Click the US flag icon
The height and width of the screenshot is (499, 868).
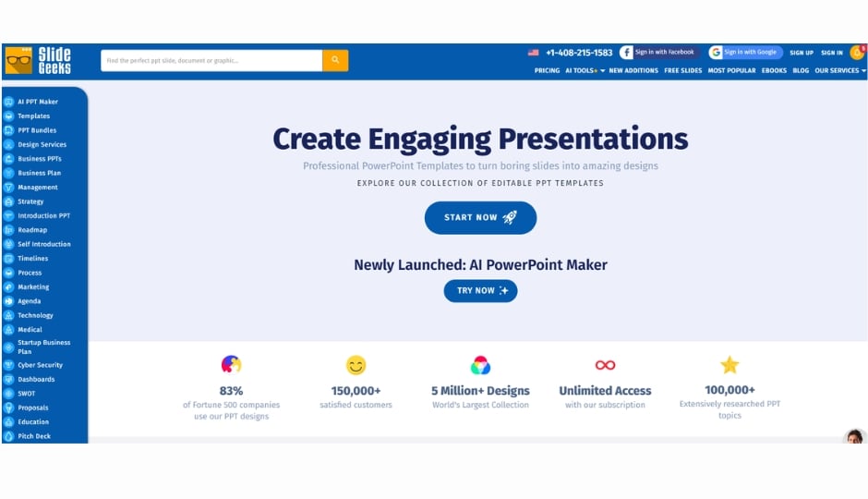533,53
